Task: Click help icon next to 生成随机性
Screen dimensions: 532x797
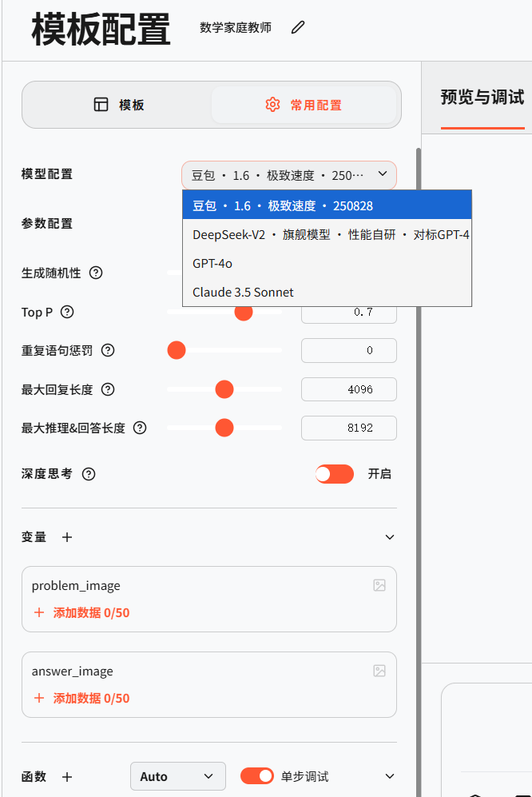Action: [x=96, y=273]
